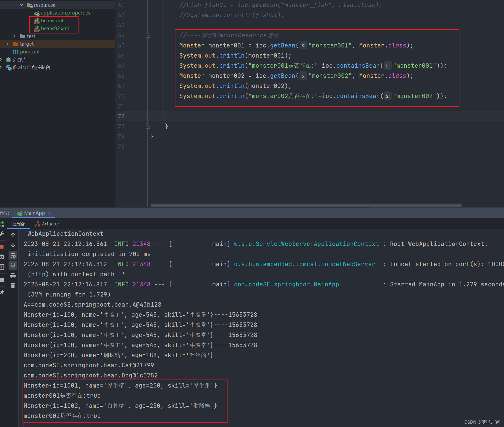The height and width of the screenshot is (427, 504).
Task: Click containsBean call on line 67
Action: coord(358,66)
